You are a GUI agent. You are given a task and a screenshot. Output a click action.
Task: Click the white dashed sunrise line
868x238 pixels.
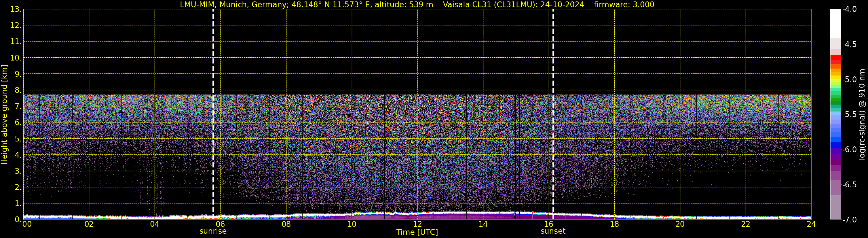pos(213,101)
